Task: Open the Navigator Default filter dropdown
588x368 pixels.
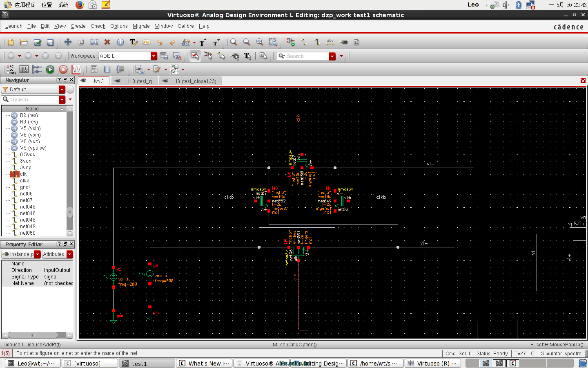Action: pyautogui.click(x=62, y=90)
